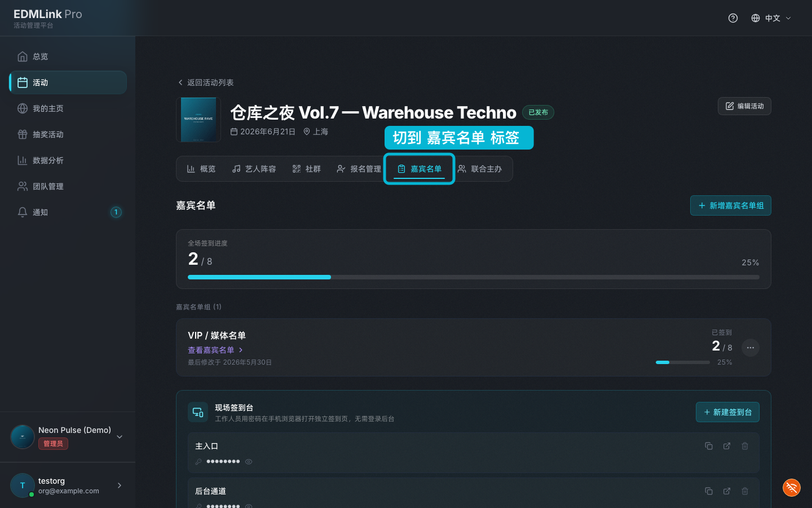The image size is (812, 508).
Task: Open 我的主页 from the sidebar
Action: 68,108
